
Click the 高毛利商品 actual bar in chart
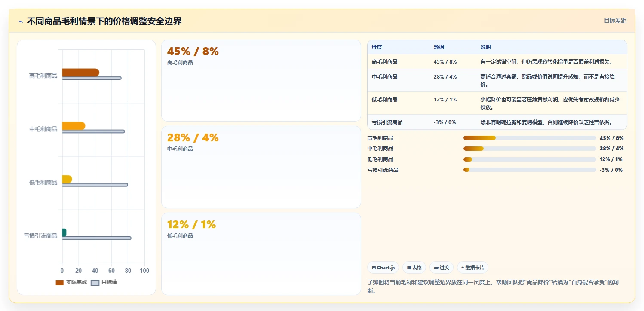click(x=80, y=73)
